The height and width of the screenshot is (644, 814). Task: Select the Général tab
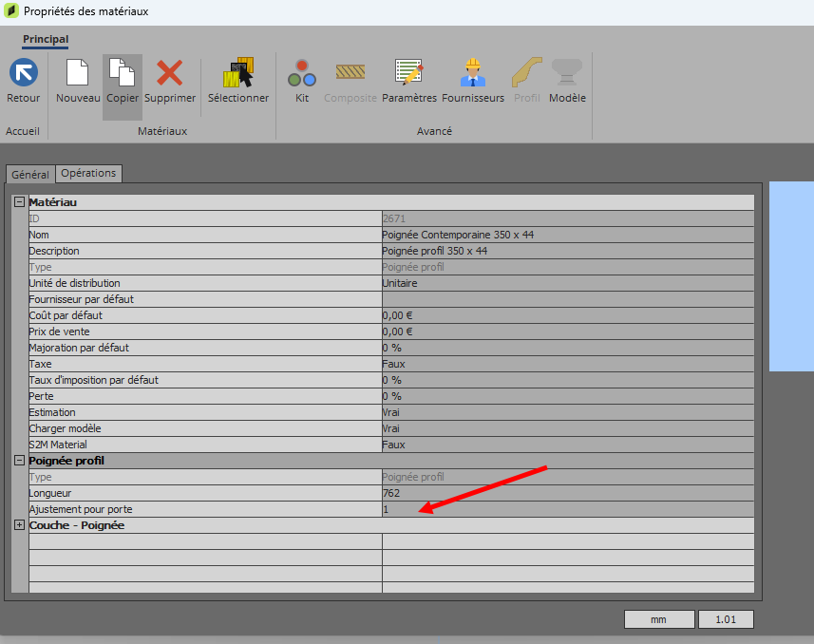[30, 174]
